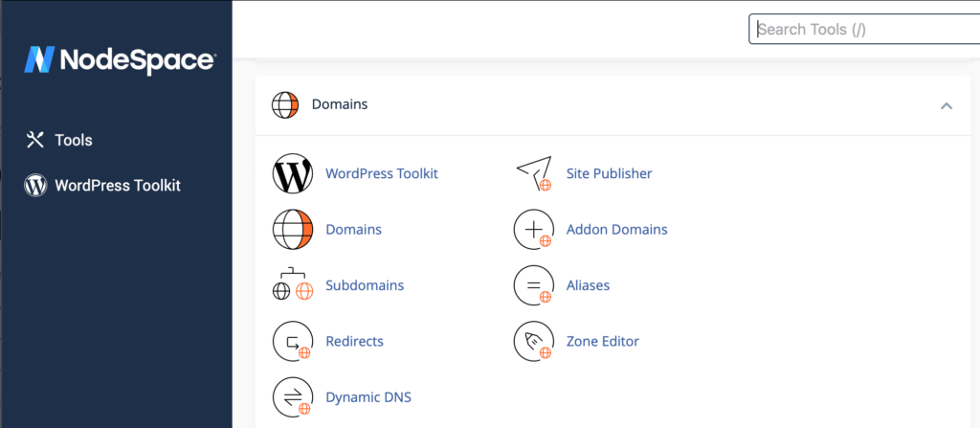
Task: Click the NodeSpace logo
Action: click(121, 60)
